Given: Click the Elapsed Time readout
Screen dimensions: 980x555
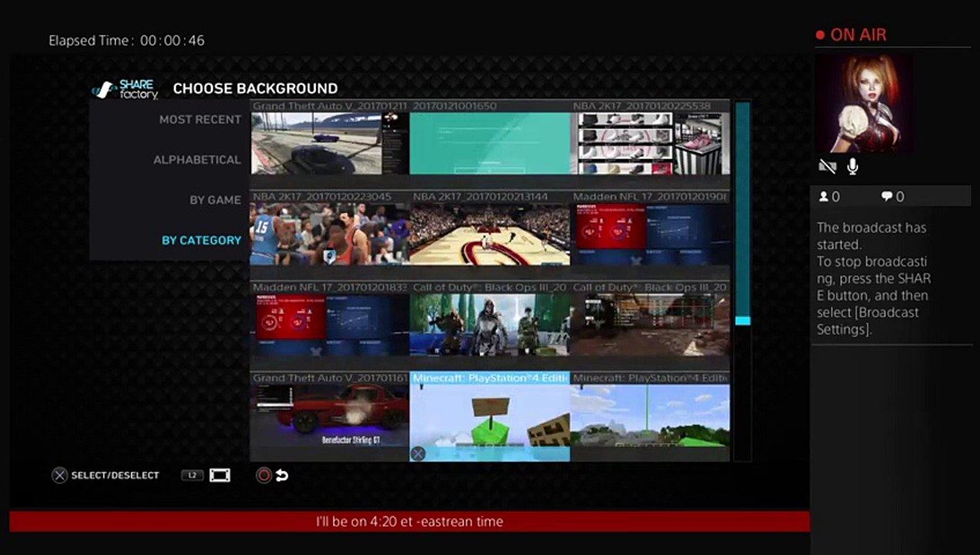Looking at the screenshot, I should pos(126,40).
